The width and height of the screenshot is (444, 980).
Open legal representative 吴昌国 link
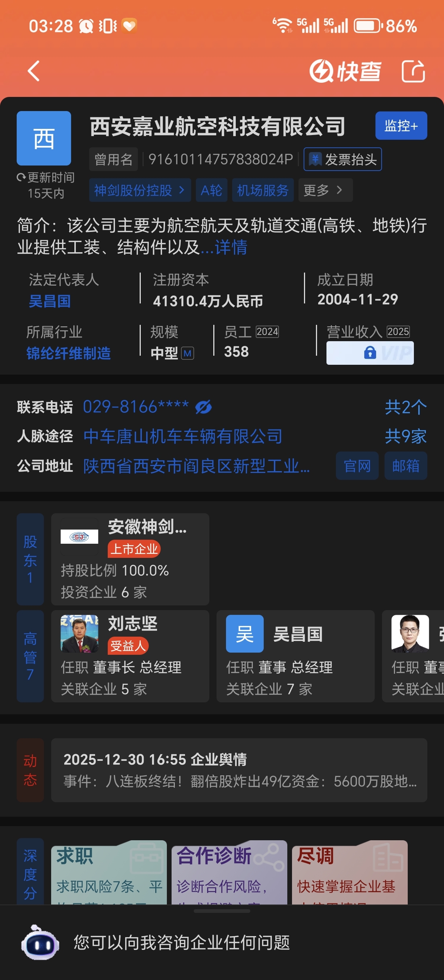[x=50, y=301]
